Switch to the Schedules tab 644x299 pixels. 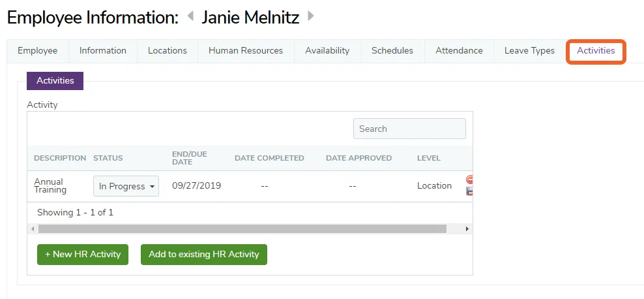point(392,51)
